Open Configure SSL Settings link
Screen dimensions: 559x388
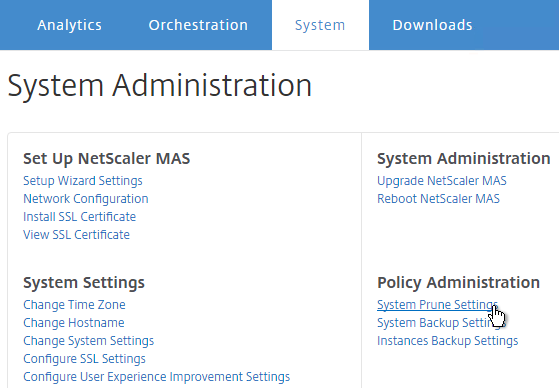[x=84, y=358]
